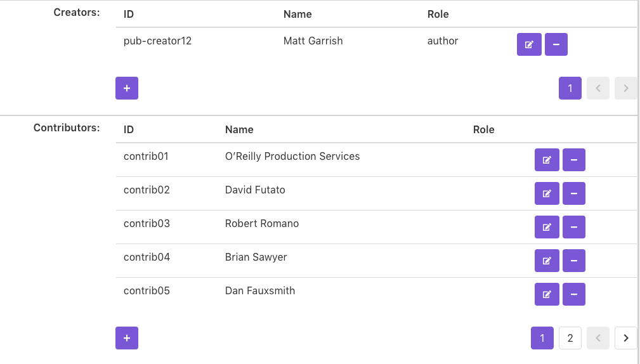Remove the Brian Sawyer contributor row
The width and height of the screenshot is (640, 364).
(574, 261)
